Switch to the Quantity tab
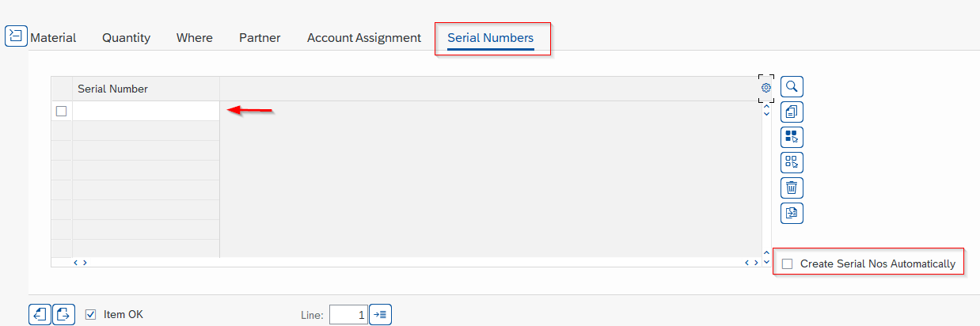Image resolution: width=980 pixels, height=326 pixels. (126, 38)
